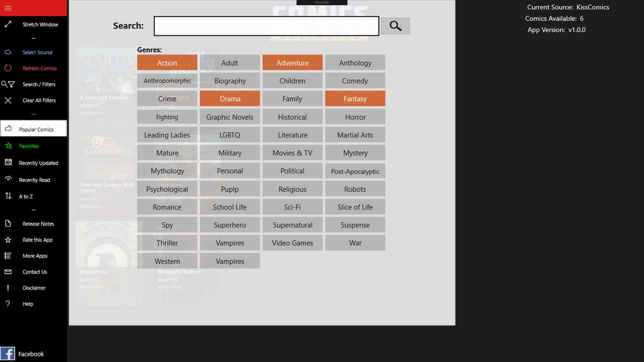Toggle the Mystery genre button

tap(355, 153)
